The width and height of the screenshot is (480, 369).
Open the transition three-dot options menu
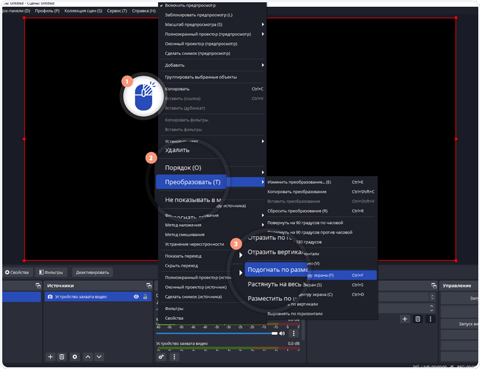point(430,319)
